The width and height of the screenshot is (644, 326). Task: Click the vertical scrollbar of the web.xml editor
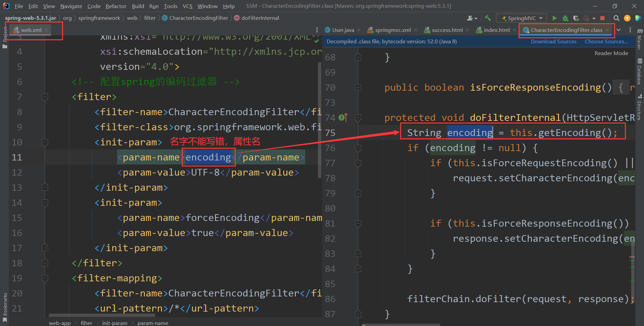coord(319,120)
